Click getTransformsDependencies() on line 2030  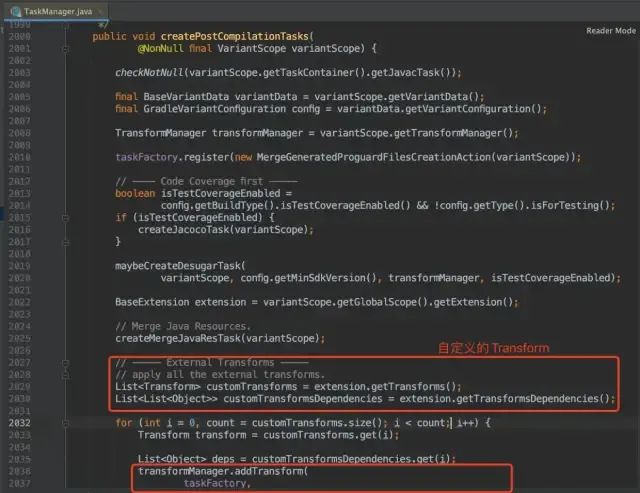(x=533, y=399)
